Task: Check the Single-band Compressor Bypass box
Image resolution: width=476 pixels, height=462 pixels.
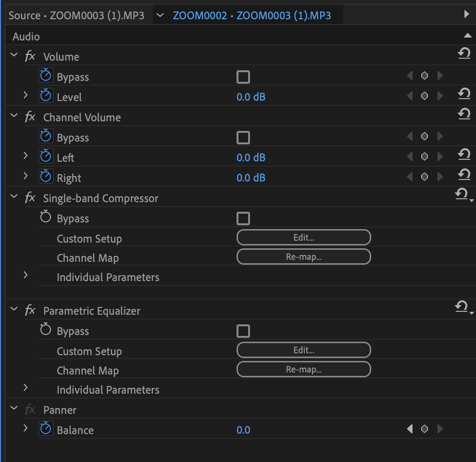Action: pyautogui.click(x=243, y=218)
